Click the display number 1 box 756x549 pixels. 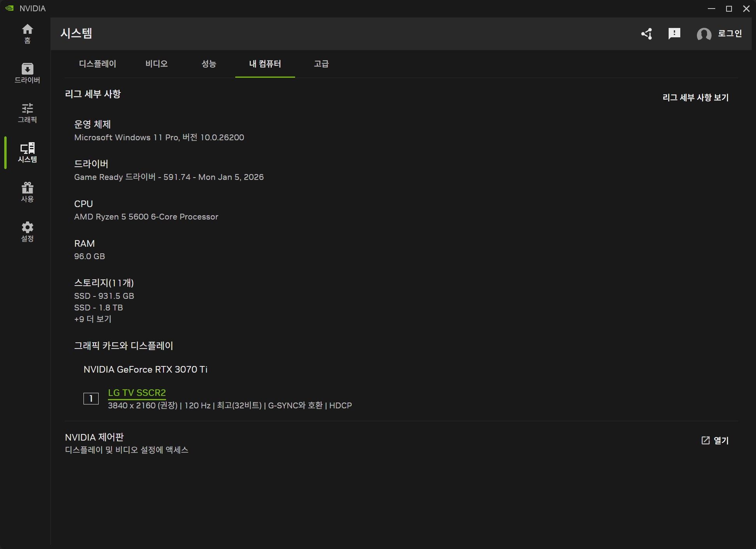[91, 398]
